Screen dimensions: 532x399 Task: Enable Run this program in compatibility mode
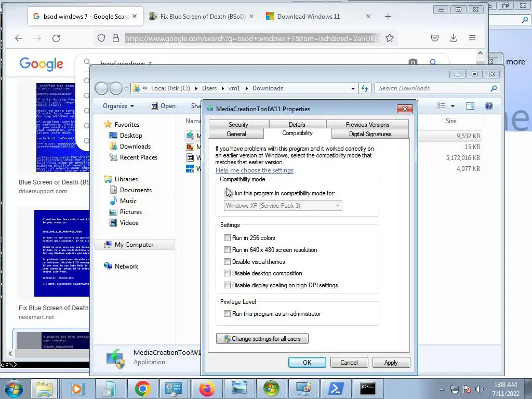pos(227,193)
